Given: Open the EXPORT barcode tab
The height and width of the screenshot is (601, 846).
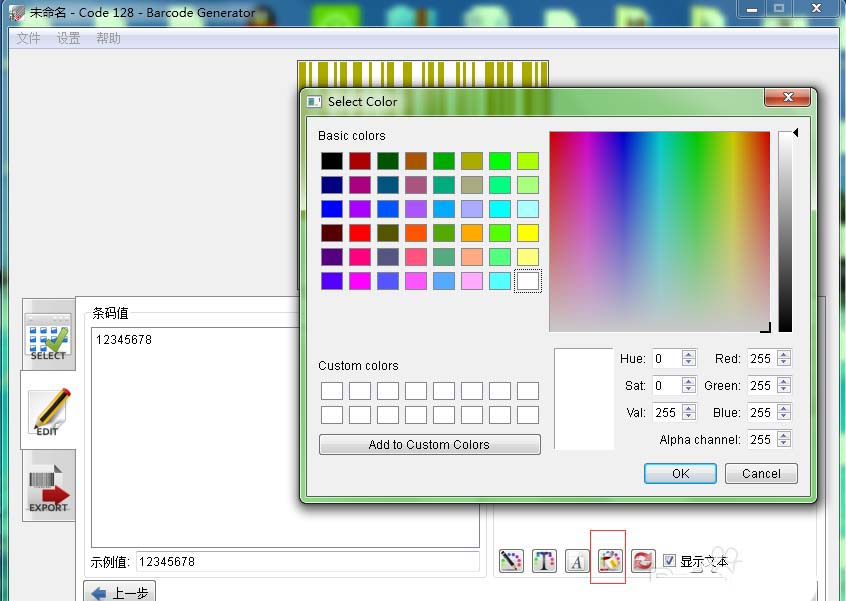Looking at the screenshot, I should (x=49, y=486).
